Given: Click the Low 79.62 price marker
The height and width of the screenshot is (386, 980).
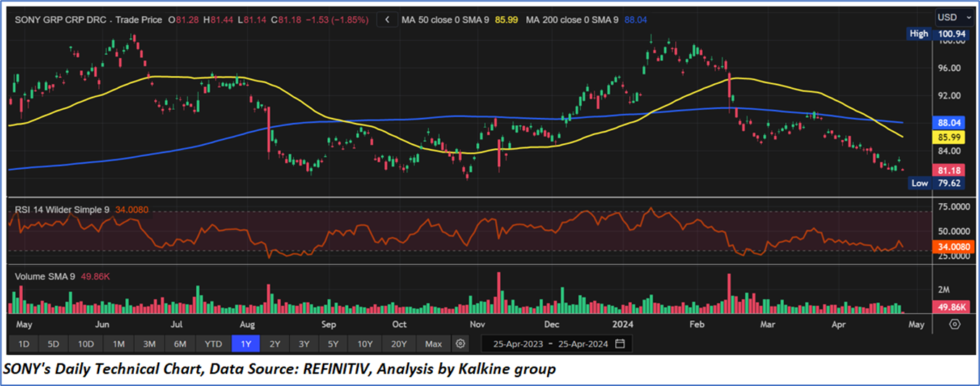Looking at the screenshot, I should 936,184.
